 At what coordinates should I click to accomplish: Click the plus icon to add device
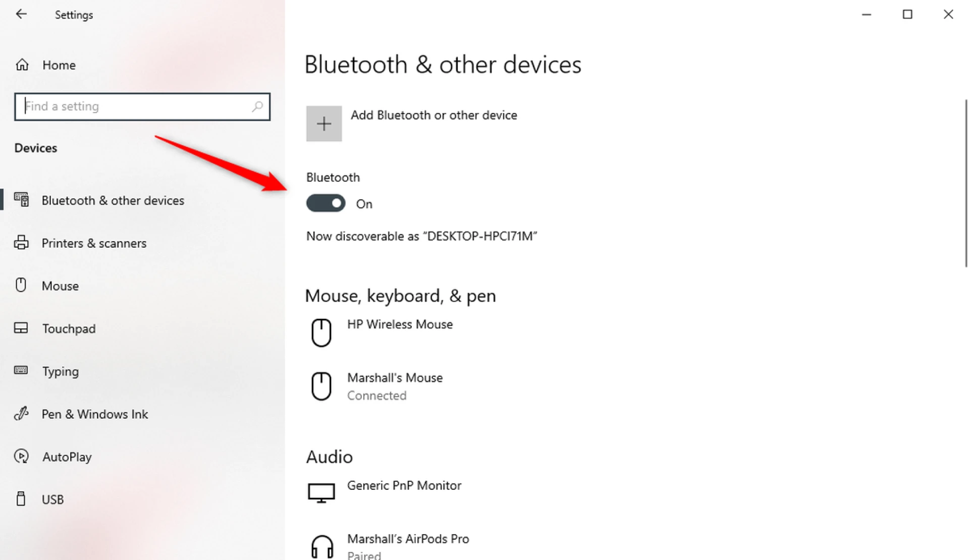tap(324, 124)
